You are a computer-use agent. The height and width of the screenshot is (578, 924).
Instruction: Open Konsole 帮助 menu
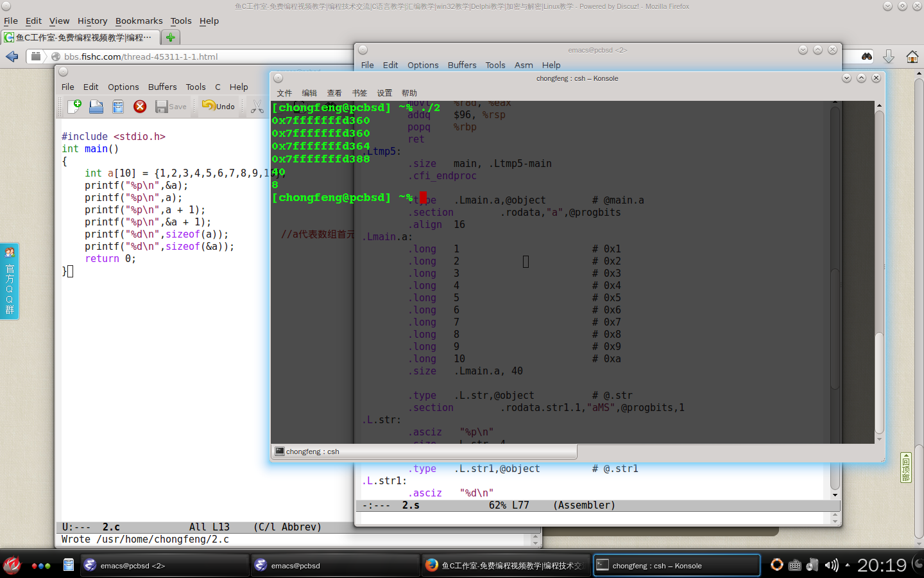coord(409,93)
